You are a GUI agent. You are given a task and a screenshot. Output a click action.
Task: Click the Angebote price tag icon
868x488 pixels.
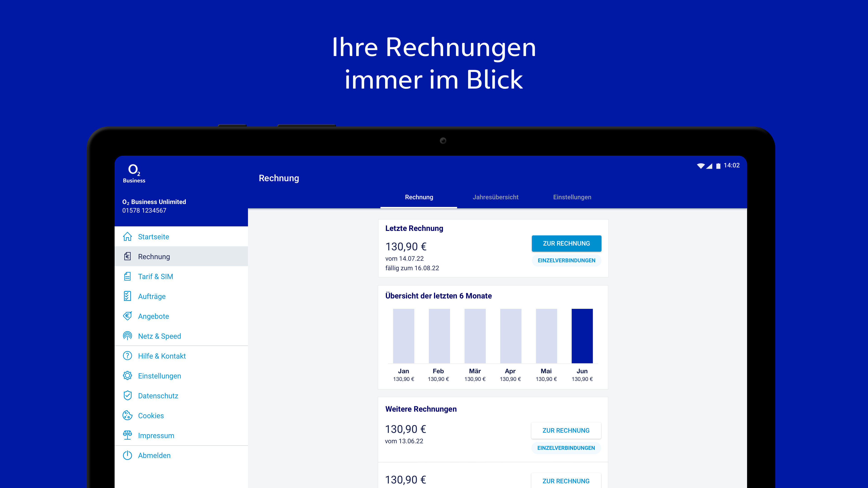click(x=127, y=316)
